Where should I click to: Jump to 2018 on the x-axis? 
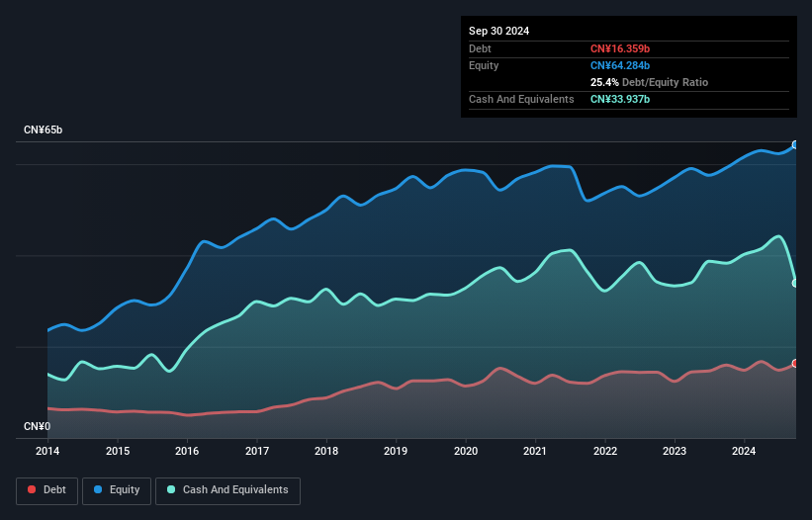326,451
